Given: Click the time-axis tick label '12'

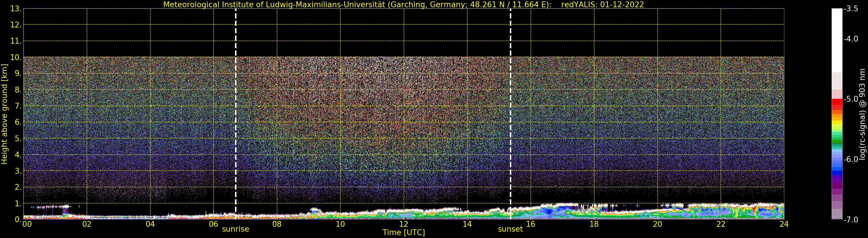Looking at the screenshot, I should (404, 224).
